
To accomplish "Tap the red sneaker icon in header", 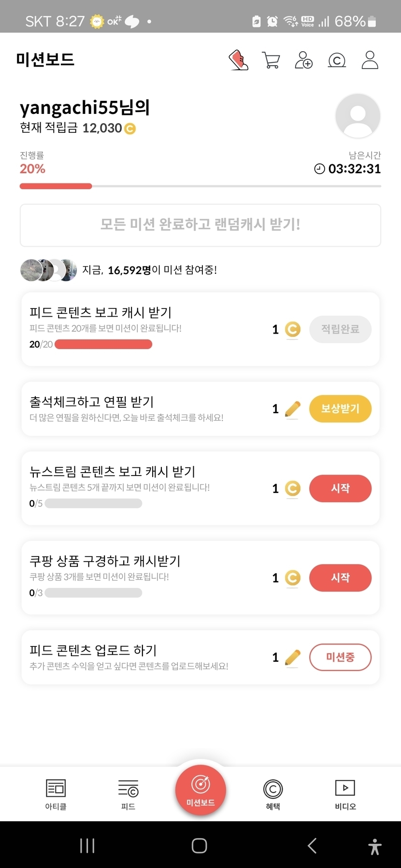I will pos(238,60).
